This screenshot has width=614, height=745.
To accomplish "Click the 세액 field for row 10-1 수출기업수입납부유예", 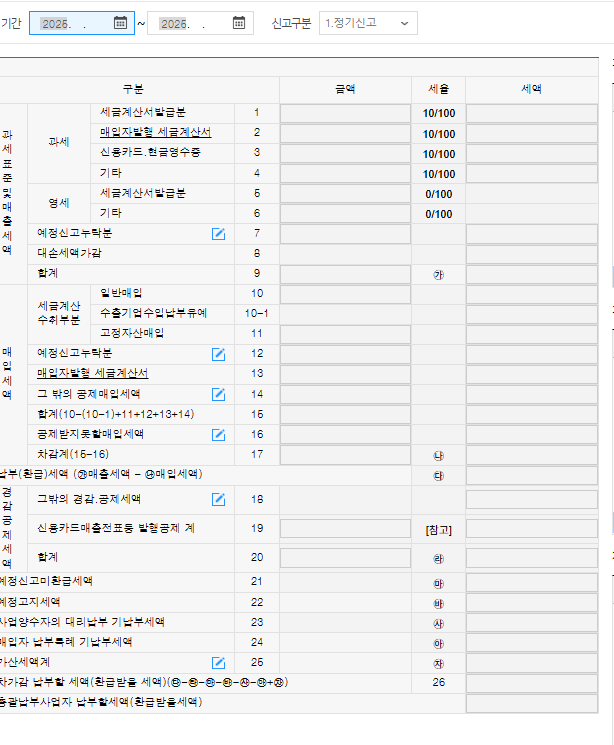I will tap(532, 314).
